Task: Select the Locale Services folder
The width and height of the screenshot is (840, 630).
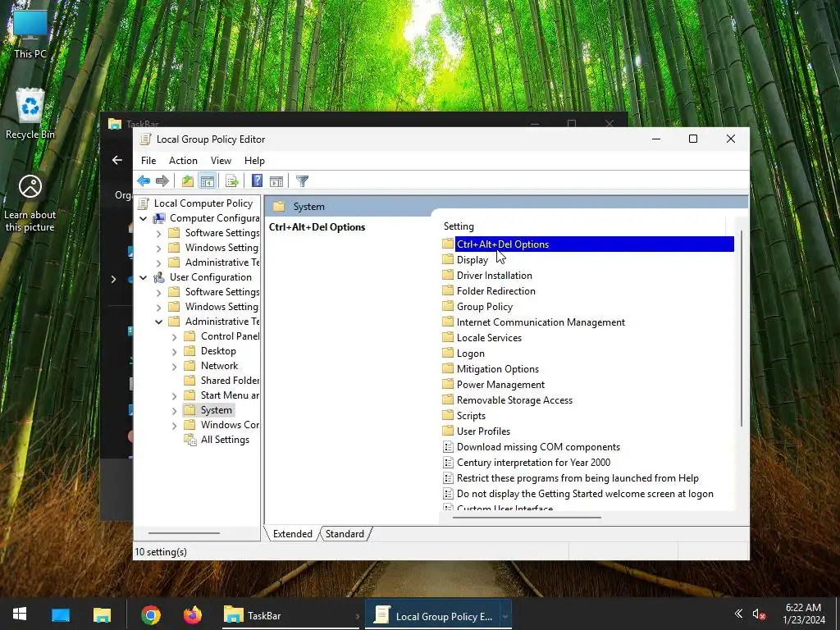Action: pyautogui.click(x=489, y=337)
